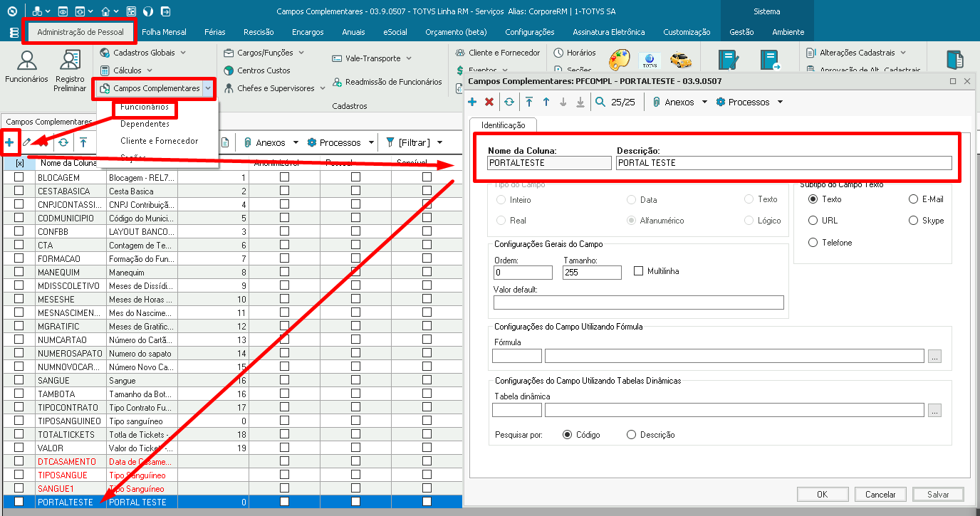The width and height of the screenshot is (980, 516).
Task: Go to first record in dialog toolbar
Action: 529,102
